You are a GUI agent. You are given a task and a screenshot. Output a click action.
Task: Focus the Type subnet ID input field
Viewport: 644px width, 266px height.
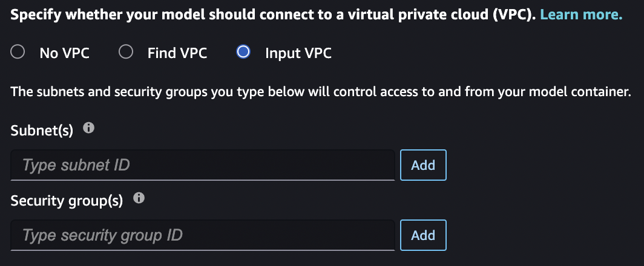tap(203, 165)
